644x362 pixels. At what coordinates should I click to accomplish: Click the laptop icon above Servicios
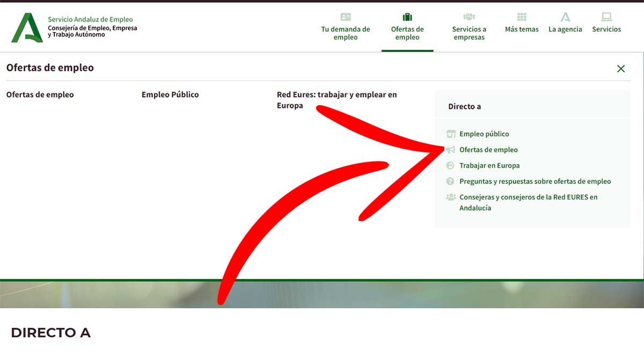point(606,17)
